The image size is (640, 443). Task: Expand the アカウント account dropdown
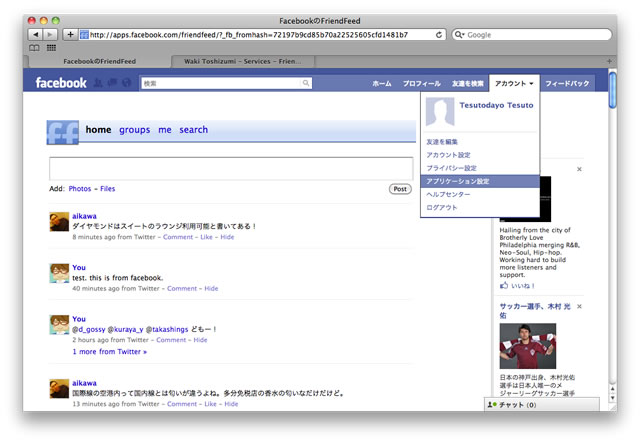click(x=514, y=83)
